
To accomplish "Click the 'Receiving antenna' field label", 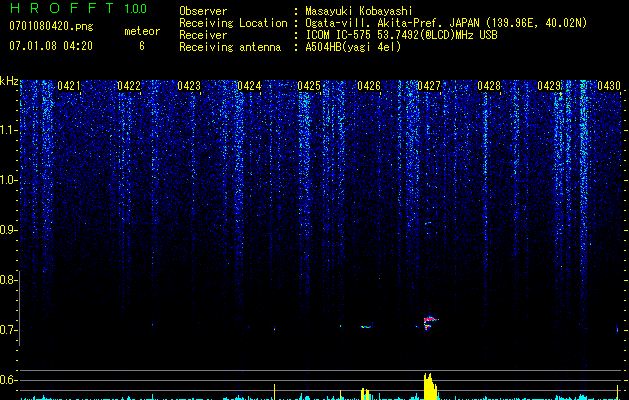I will pos(230,47).
